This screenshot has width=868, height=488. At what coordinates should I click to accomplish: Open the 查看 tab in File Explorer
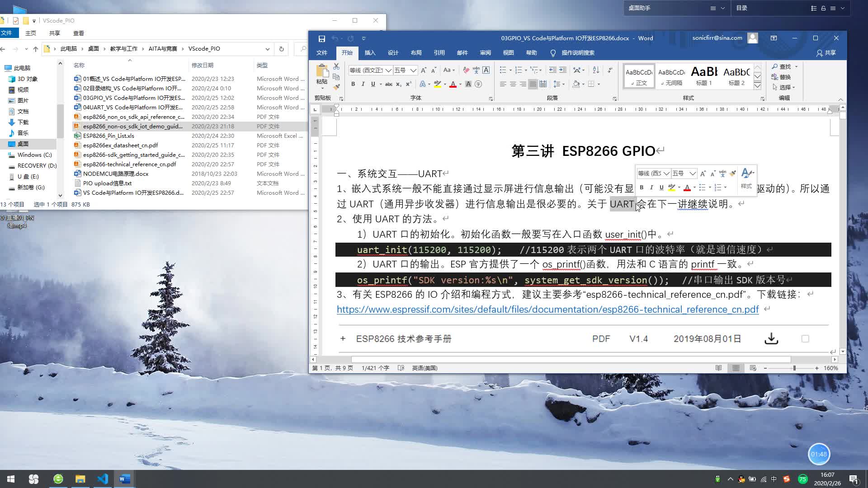point(78,33)
